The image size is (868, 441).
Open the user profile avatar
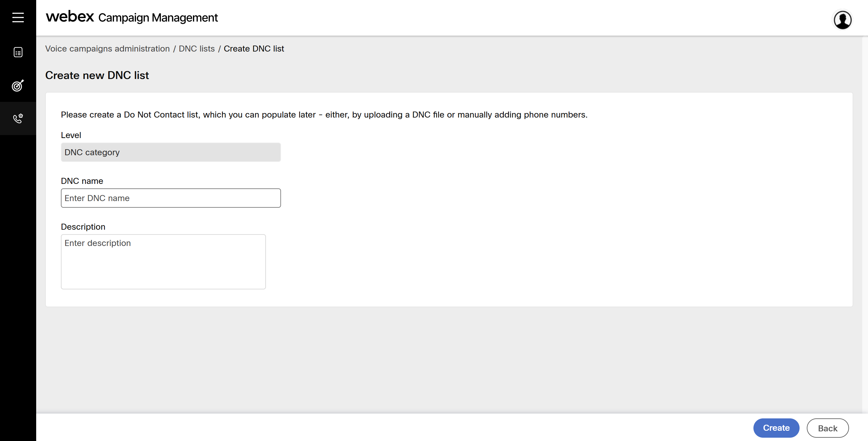pos(842,20)
